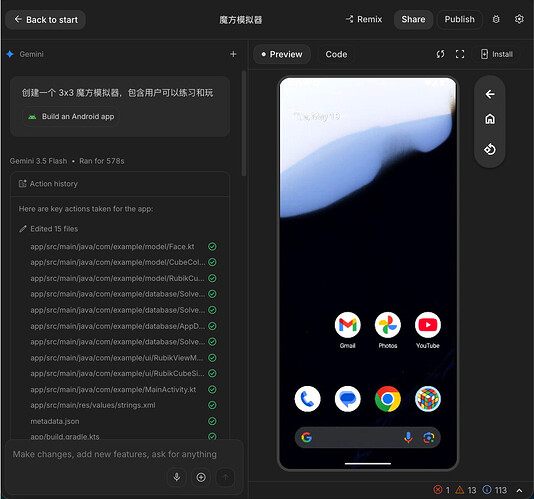The height and width of the screenshot is (499, 534).
Task: Expand the bottom console panel chevron
Action: pyautogui.click(x=519, y=490)
